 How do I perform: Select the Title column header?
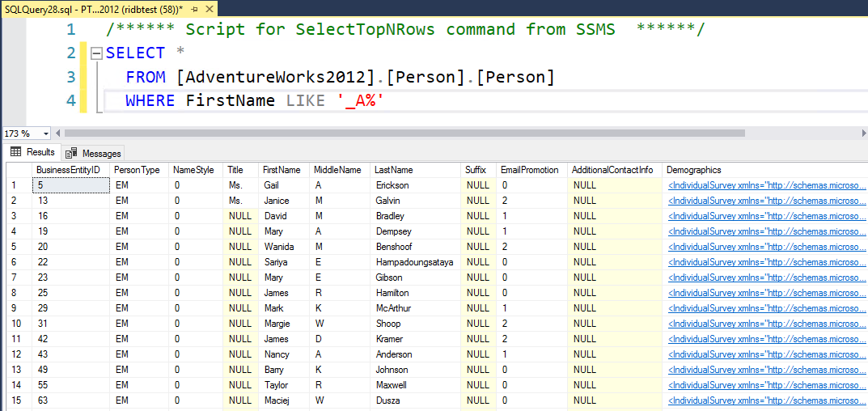click(x=241, y=170)
